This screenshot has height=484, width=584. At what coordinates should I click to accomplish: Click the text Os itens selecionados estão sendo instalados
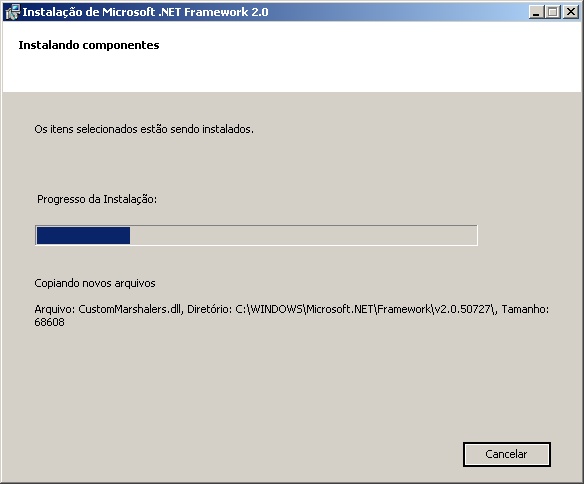click(144, 129)
